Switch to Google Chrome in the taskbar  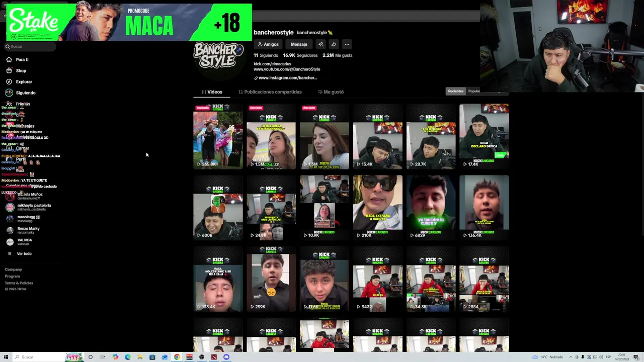(x=177, y=357)
